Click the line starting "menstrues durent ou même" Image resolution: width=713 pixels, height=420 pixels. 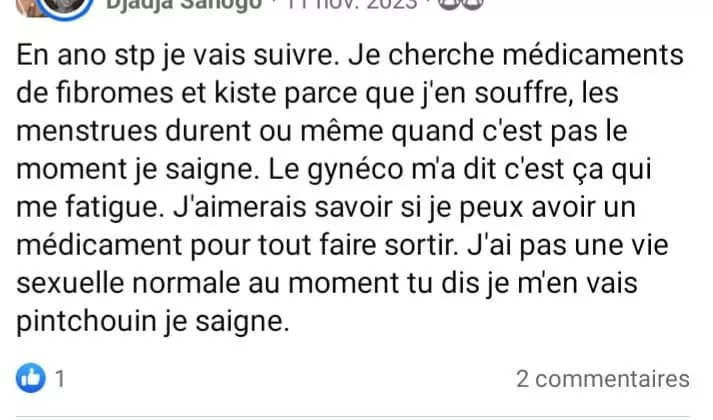tap(322, 132)
